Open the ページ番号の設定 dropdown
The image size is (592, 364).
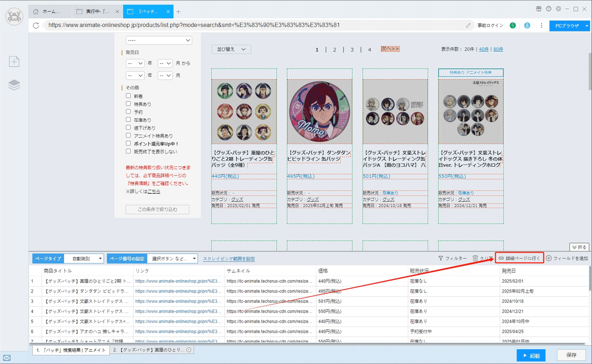172,258
